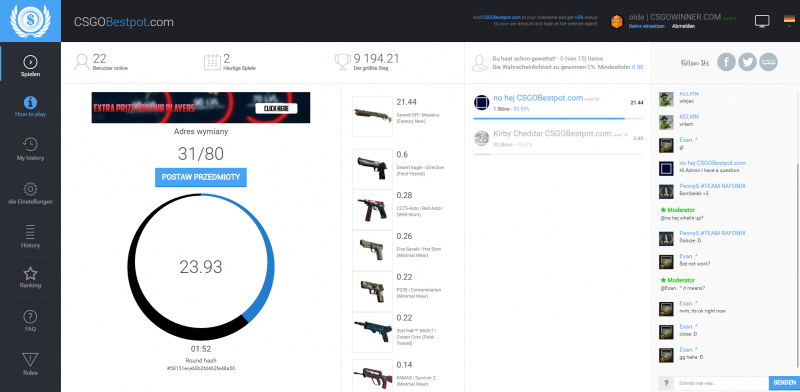Click the CSGOBestpot logo emblem
Viewport: 800px width, 392px height.
pyautogui.click(x=30, y=21)
